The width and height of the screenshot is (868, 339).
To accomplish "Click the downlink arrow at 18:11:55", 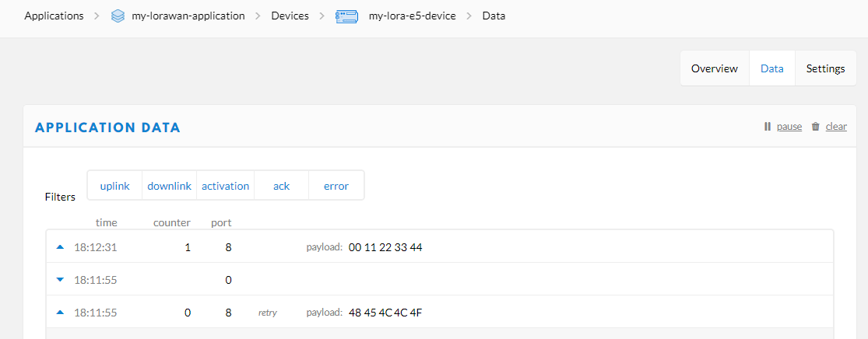I will tap(61, 280).
